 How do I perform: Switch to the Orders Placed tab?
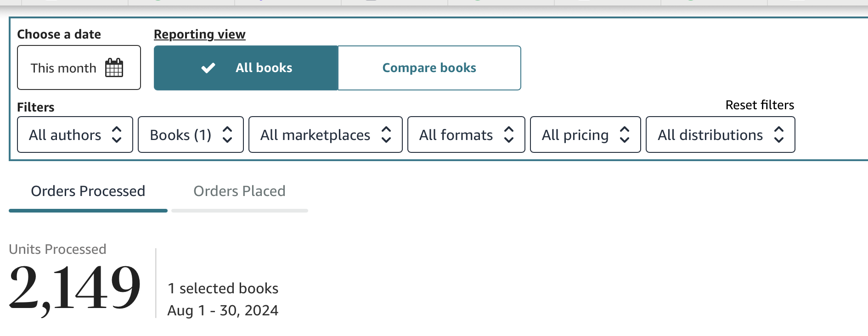239,191
